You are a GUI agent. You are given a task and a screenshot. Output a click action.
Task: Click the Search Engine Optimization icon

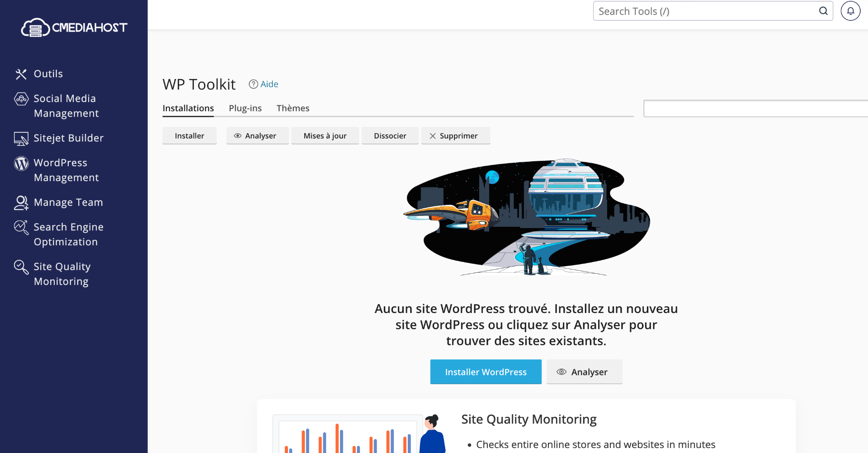(x=21, y=227)
